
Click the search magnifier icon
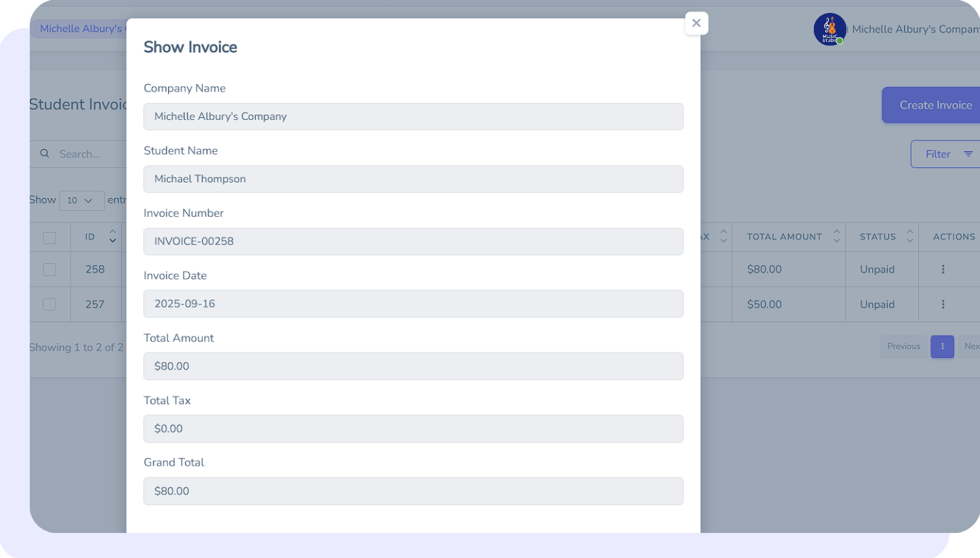[45, 154]
